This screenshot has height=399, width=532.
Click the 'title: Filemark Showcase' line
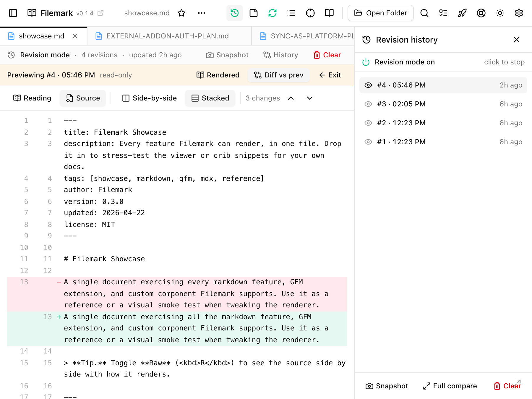tap(115, 132)
